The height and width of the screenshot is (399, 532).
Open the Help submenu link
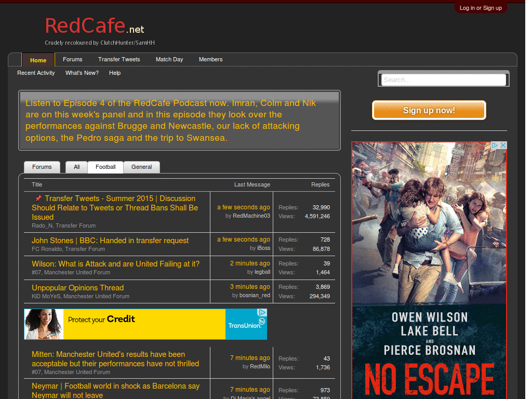tap(115, 73)
